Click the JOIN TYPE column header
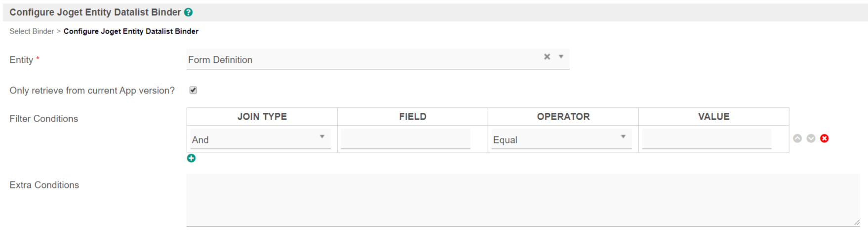 point(262,117)
